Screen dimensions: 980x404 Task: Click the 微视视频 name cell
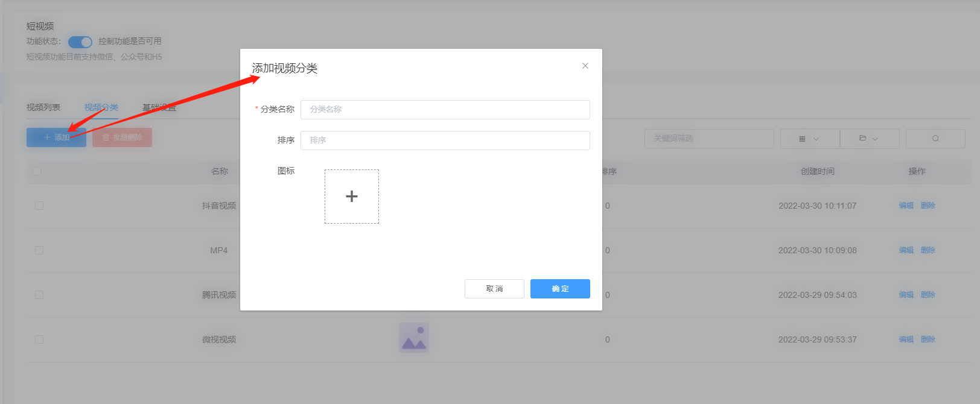pos(219,339)
